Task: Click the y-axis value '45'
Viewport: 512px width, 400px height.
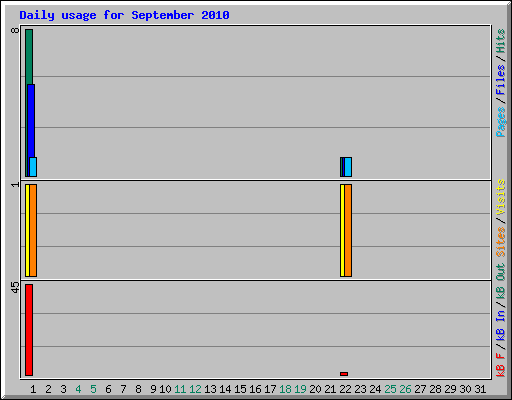Action: click(15, 288)
